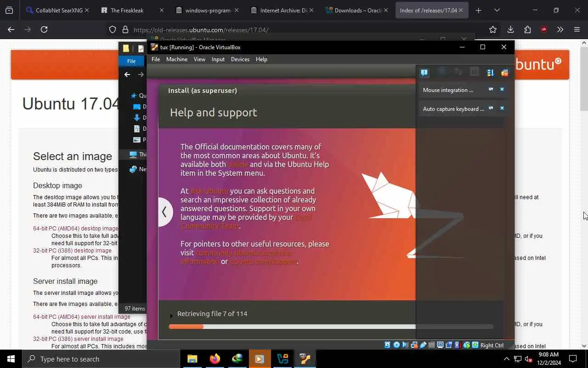Bookmark this page with star icon
Screen dimensions: 588x368
tap(493, 29)
